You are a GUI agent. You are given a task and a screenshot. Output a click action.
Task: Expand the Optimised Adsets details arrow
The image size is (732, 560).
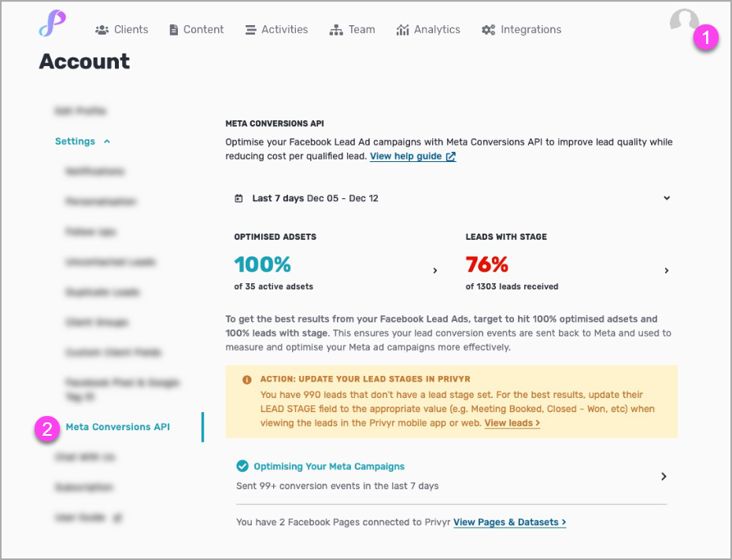[x=435, y=271]
